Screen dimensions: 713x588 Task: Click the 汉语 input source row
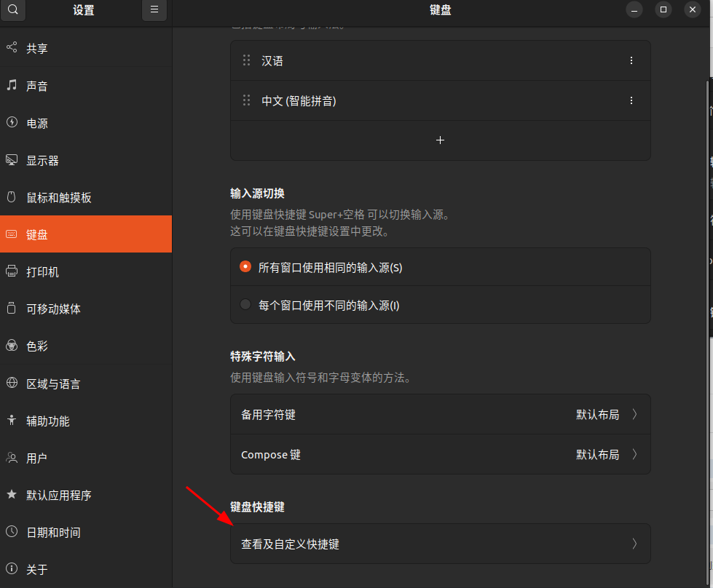point(440,60)
